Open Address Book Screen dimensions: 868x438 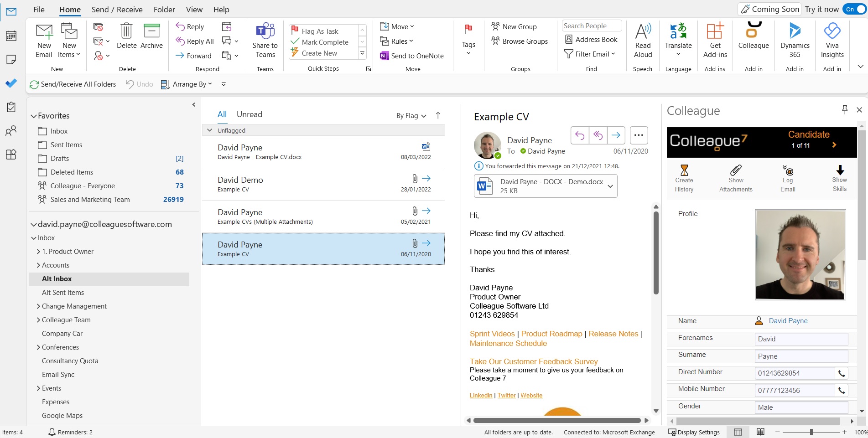591,40
